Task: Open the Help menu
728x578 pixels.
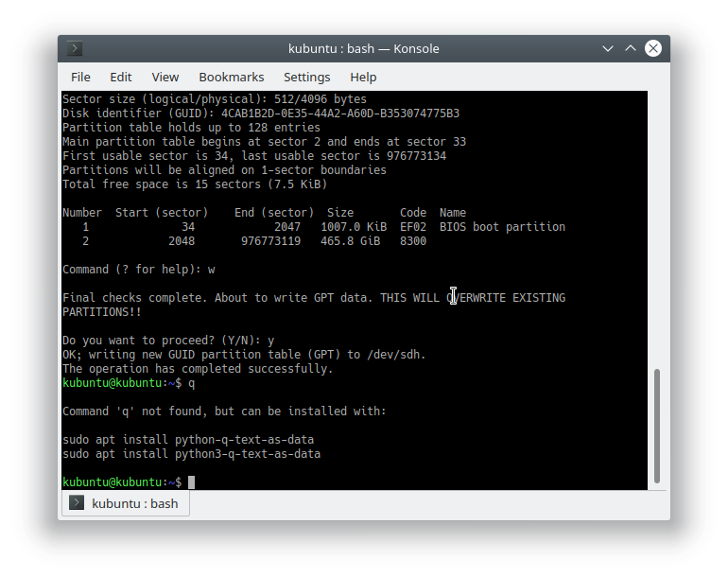Action: [363, 77]
